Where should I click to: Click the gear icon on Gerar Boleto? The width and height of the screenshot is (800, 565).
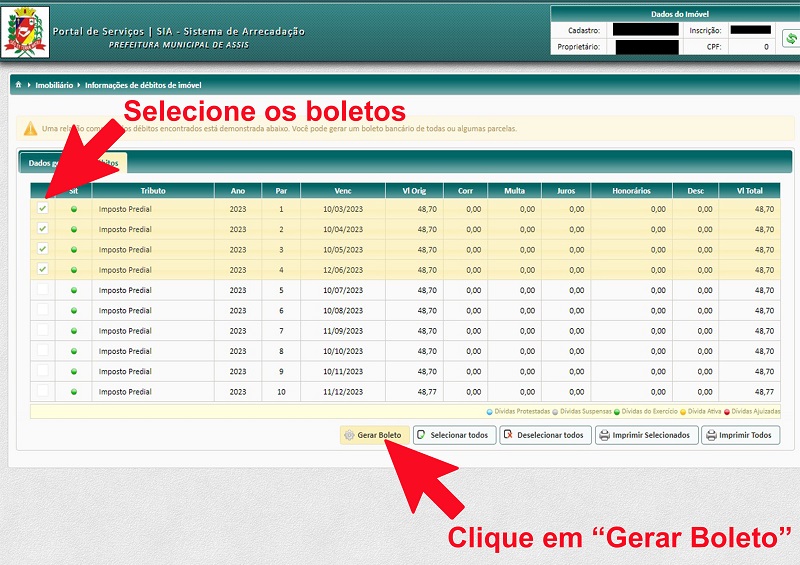(349, 435)
